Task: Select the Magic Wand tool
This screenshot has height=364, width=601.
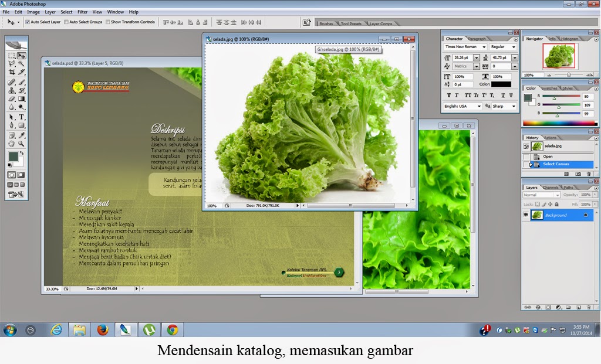Action: tap(22, 64)
